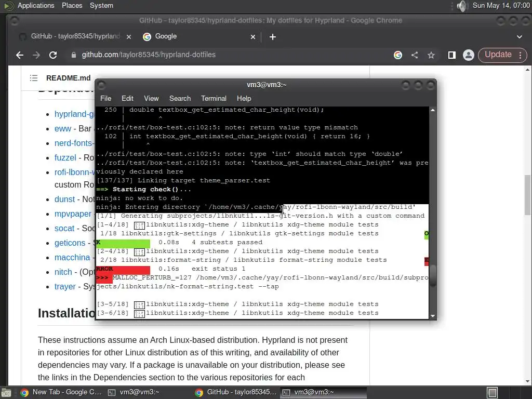532x399 pixels.
Task: Close the Google tab
Action: click(x=253, y=37)
